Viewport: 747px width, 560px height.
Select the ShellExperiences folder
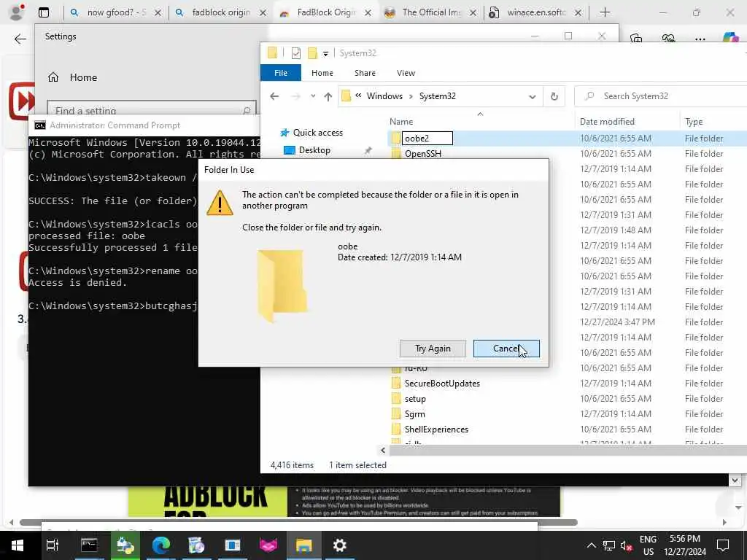(x=436, y=429)
